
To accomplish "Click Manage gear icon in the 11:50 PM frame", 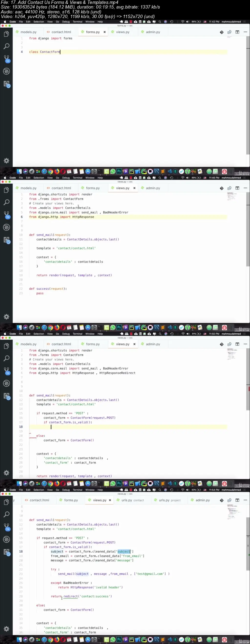I will (7, 473).
